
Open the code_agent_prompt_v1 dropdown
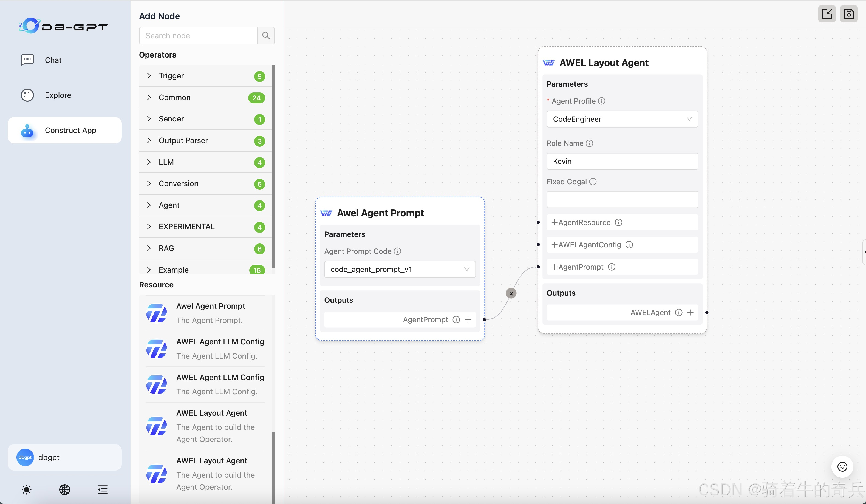click(x=400, y=269)
